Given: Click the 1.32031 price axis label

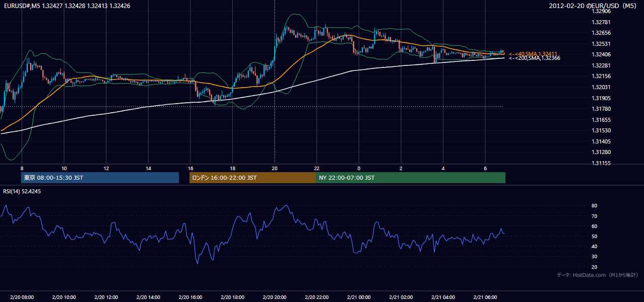Looking at the screenshot, I should pyautogui.click(x=601, y=87).
